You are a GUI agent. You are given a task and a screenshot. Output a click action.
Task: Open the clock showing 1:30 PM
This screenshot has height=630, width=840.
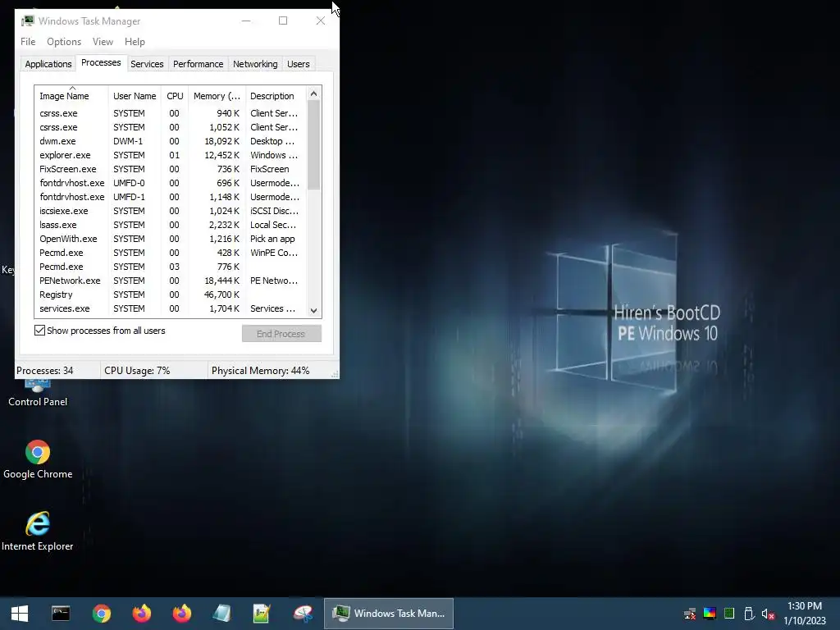[x=804, y=606]
